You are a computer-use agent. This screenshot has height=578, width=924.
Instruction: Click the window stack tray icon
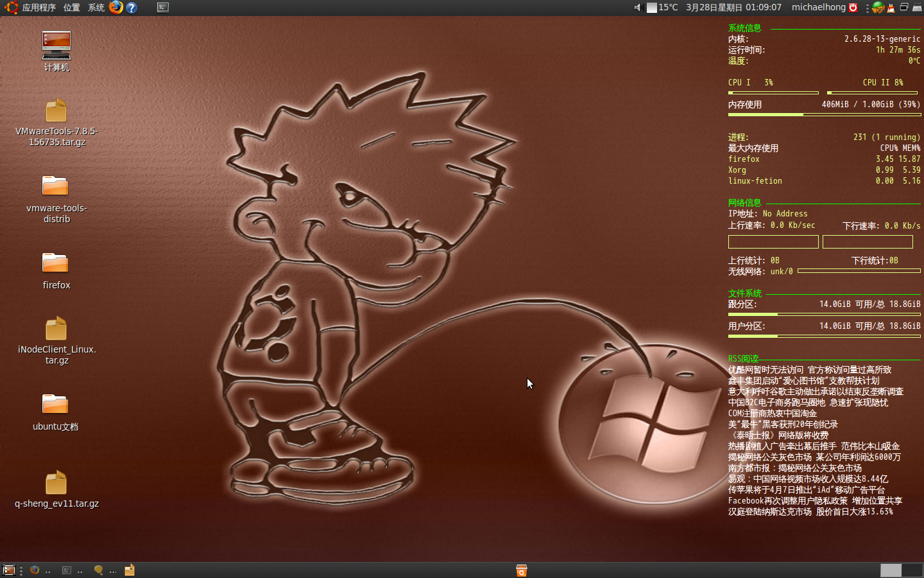click(903, 7)
